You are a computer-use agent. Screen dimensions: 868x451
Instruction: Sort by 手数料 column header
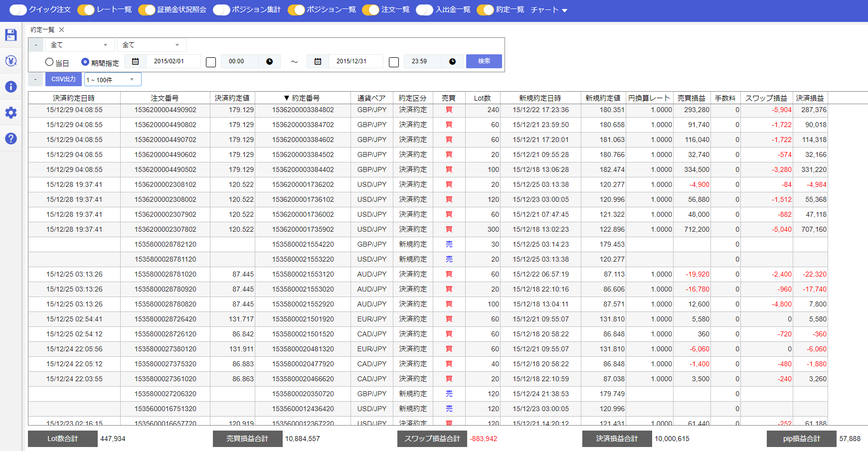[x=725, y=98]
